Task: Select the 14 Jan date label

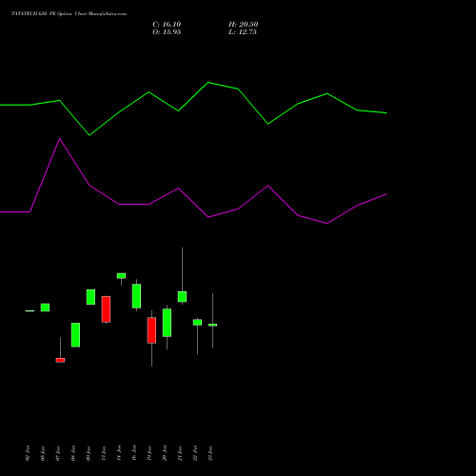Action: 119,453
